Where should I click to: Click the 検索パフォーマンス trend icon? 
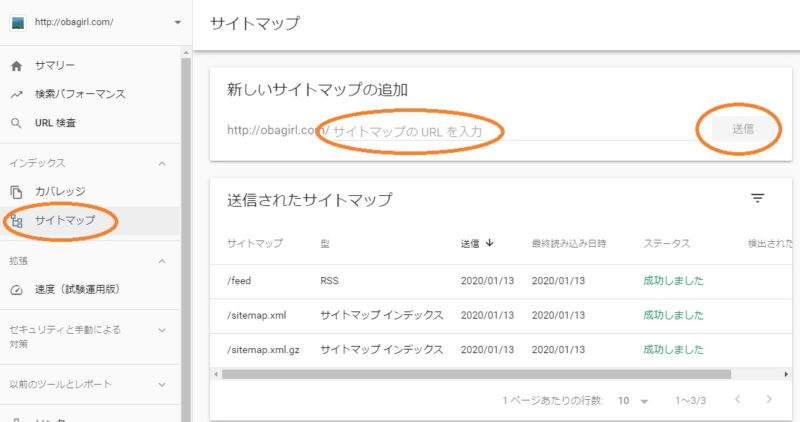(16, 94)
